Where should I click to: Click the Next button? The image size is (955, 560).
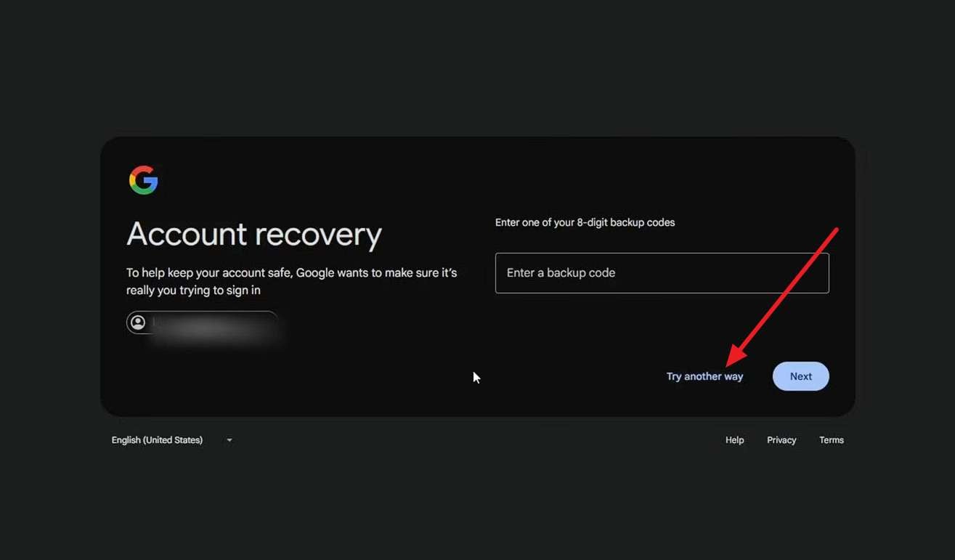point(800,376)
